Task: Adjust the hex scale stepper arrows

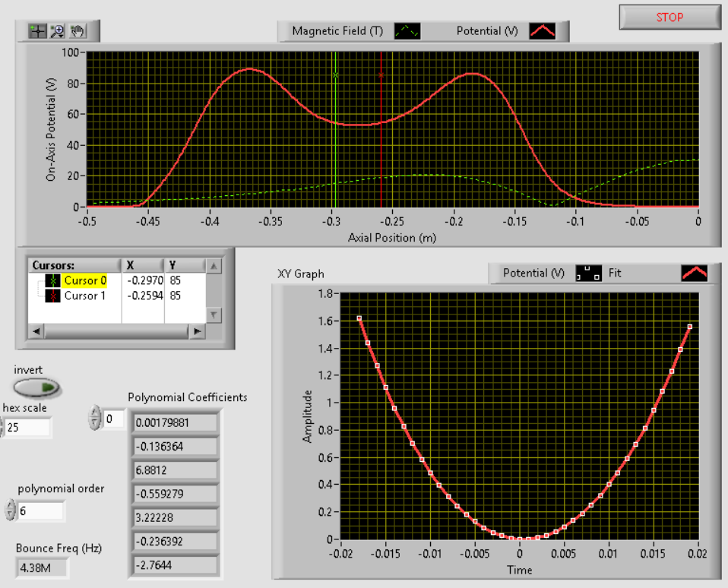Action: coord(2,428)
